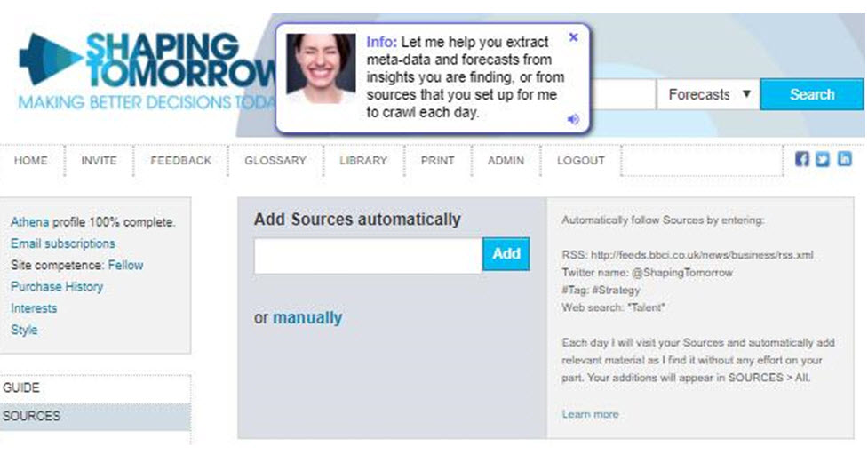This screenshot has height=463, width=868.
Task: Click the manually link
Action: tap(307, 318)
